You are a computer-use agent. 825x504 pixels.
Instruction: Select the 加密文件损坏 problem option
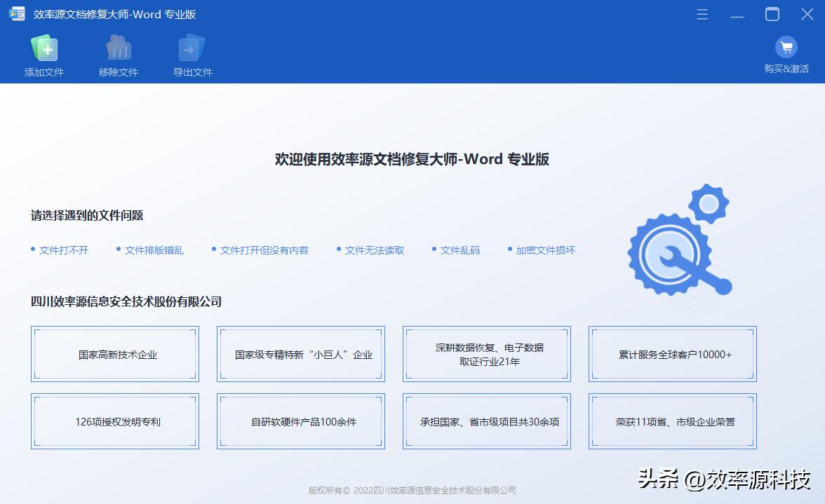547,250
